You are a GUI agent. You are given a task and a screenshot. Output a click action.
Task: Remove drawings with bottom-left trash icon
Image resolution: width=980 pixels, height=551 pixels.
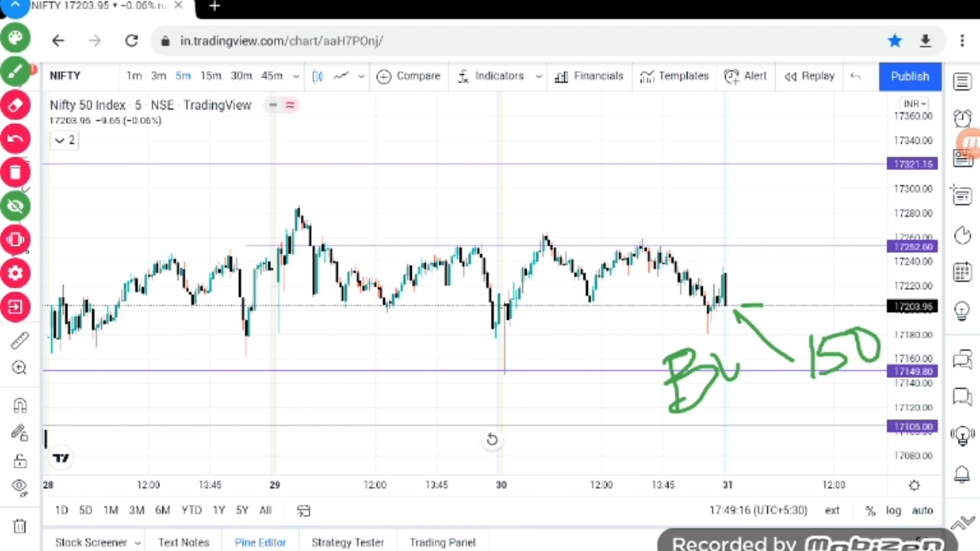pyautogui.click(x=19, y=526)
